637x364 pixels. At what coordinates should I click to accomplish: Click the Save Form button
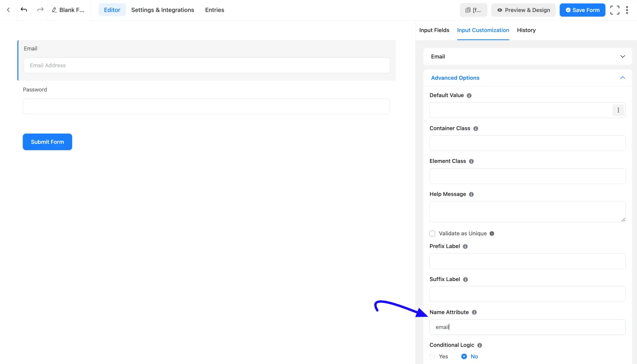(x=582, y=10)
